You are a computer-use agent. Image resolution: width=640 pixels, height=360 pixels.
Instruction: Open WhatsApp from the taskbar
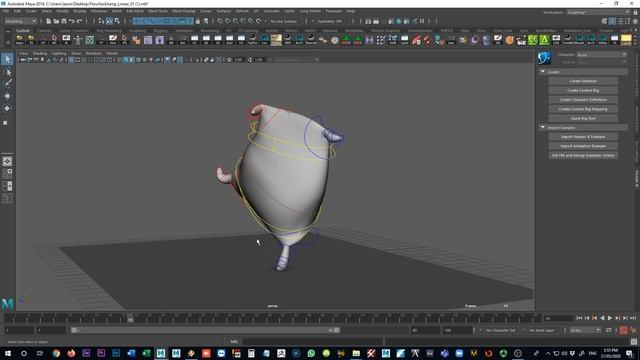pyautogui.click(x=311, y=353)
